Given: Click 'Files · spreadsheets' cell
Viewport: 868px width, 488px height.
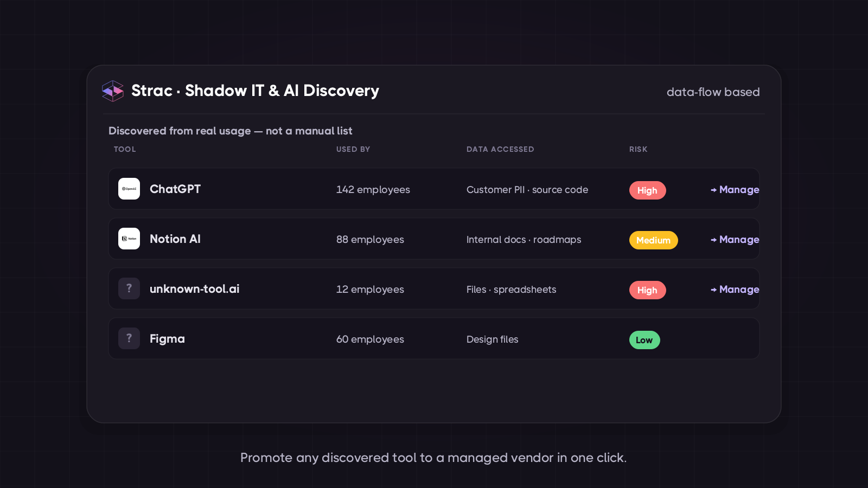Looking at the screenshot, I should pyautogui.click(x=512, y=290).
